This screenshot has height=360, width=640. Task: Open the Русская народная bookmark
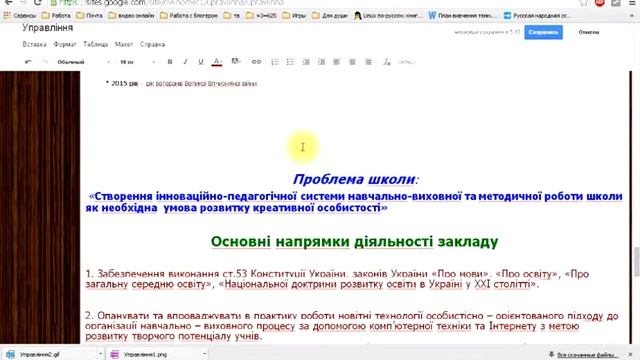(x=537, y=16)
